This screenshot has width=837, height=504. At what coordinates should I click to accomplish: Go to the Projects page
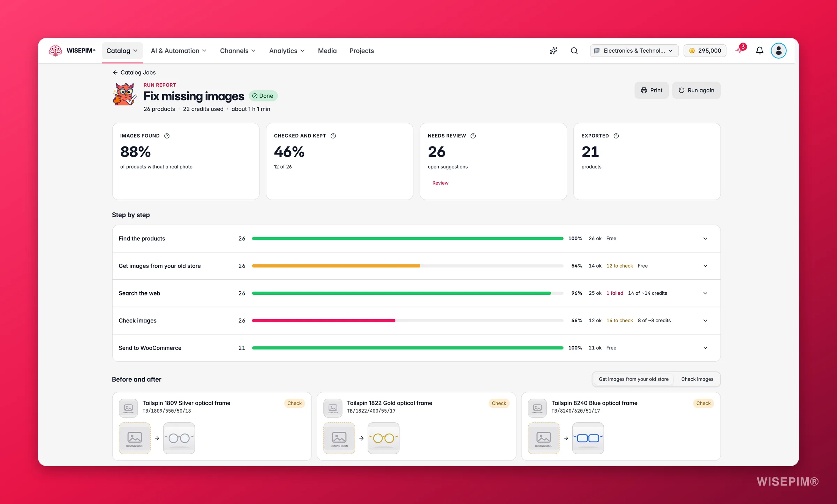pyautogui.click(x=362, y=51)
